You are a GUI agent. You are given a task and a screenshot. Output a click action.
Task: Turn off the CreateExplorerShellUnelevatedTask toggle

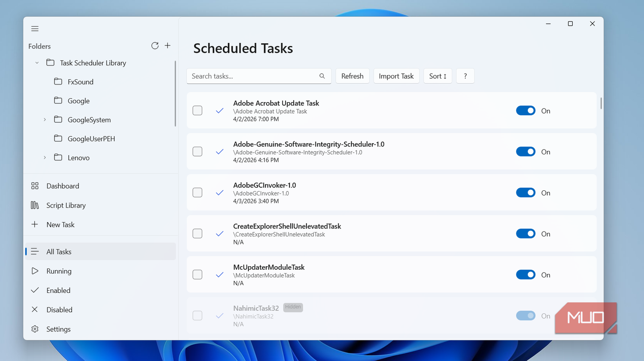(526, 234)
